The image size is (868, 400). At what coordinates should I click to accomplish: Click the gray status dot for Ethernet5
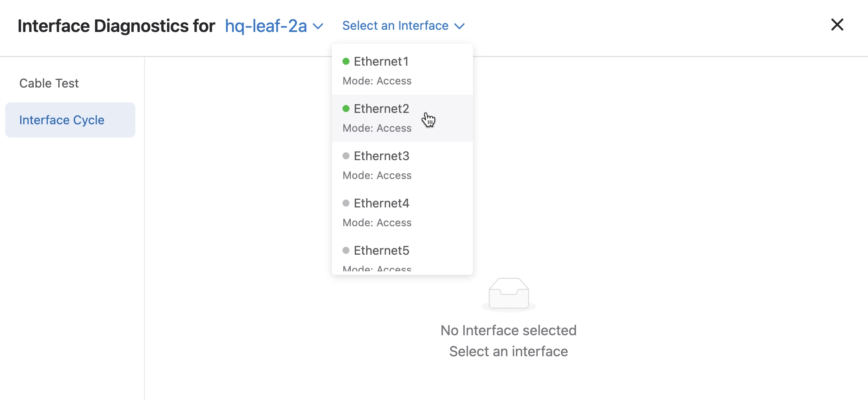[x=346, y=251]
